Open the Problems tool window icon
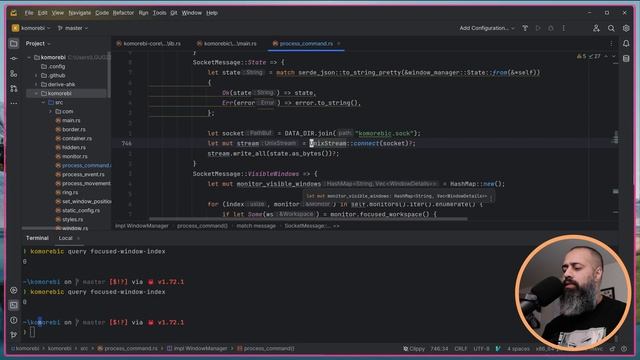 point(13,320)
